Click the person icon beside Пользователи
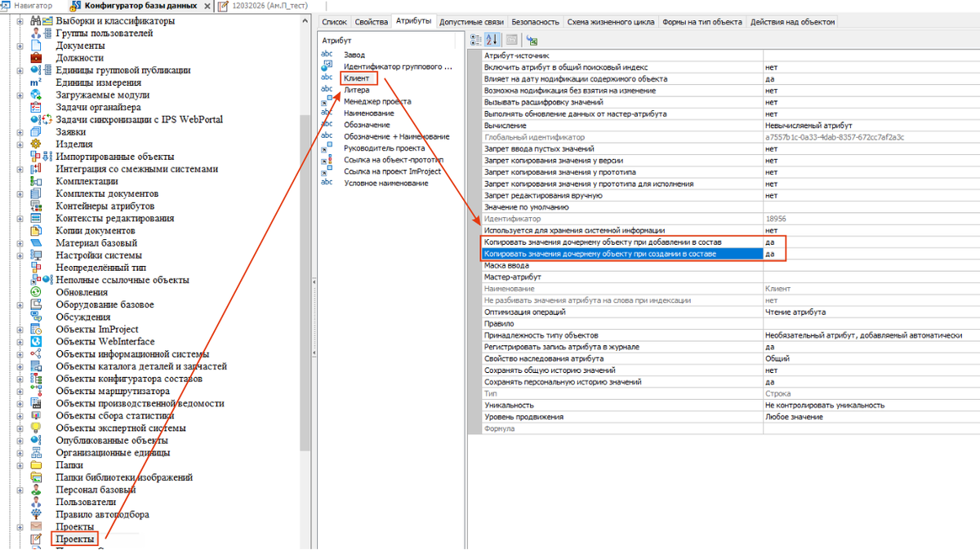 tap(36, 502)
